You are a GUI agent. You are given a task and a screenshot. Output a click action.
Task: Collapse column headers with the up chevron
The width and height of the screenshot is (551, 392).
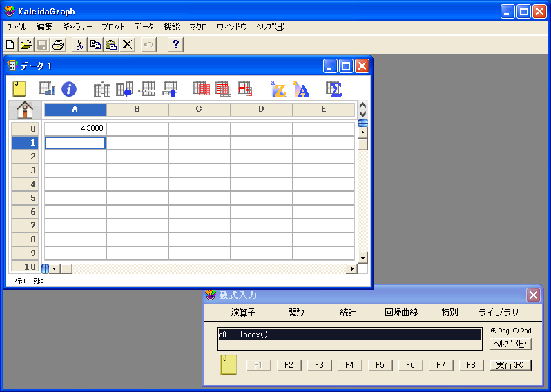pos(363,106)
